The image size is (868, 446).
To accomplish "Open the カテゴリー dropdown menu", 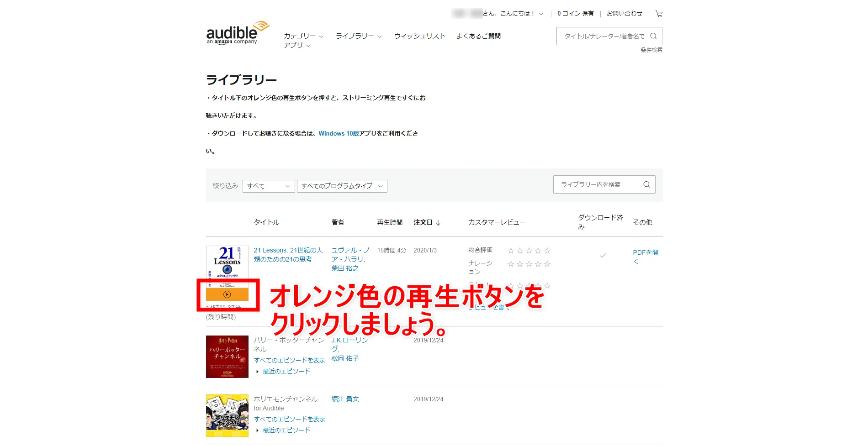I will [303, 36].
